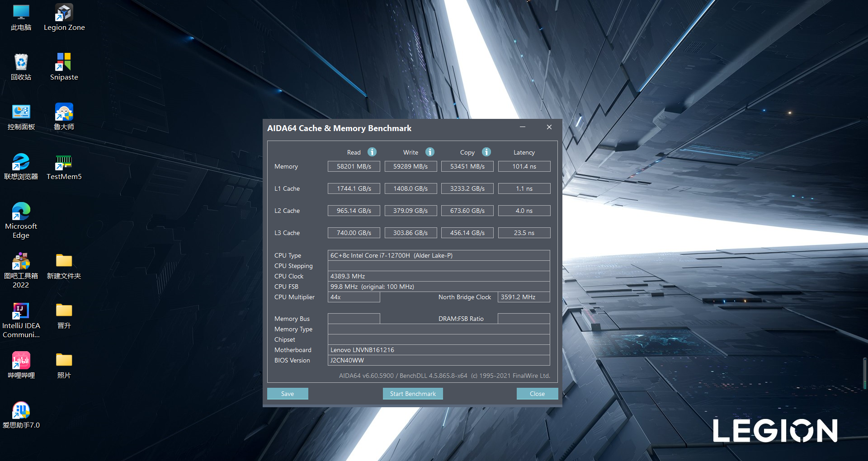Click the L1 Cache Copy 3233.2 GB/s
Image resolution: width=868 pixels, height=461 pixels.
click(467, 188)
